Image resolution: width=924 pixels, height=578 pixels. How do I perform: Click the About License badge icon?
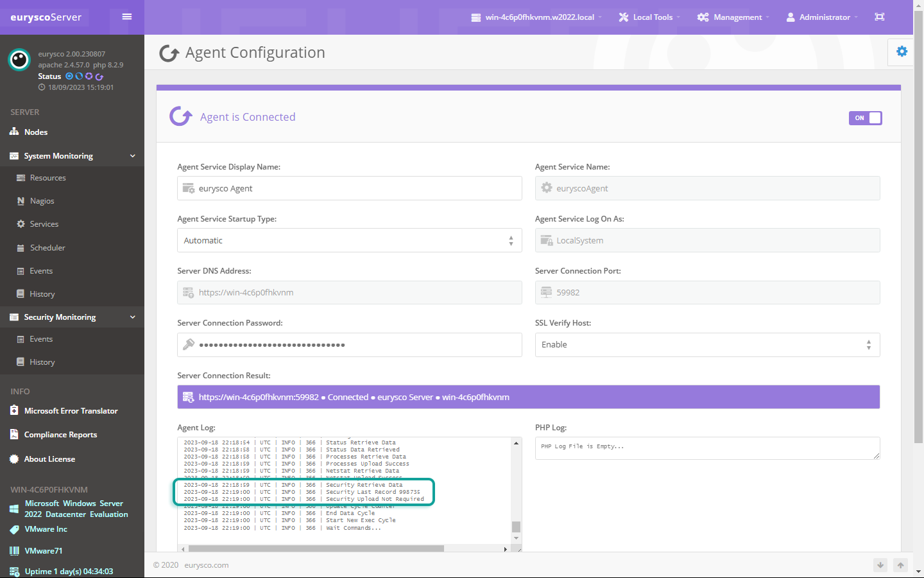14,459
